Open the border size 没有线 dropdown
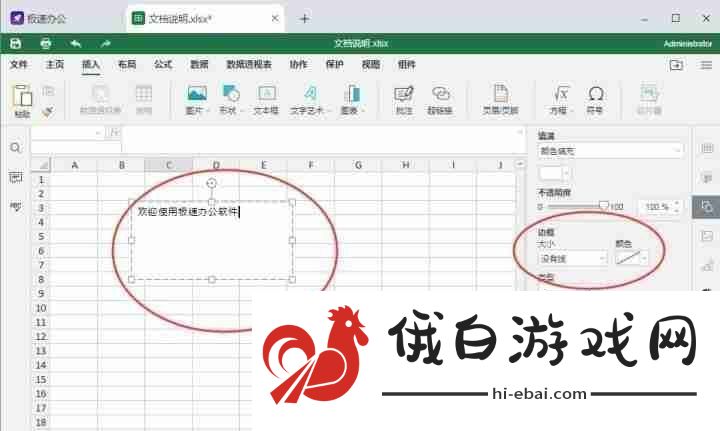The image size is (720, 431). coord(572,259)
